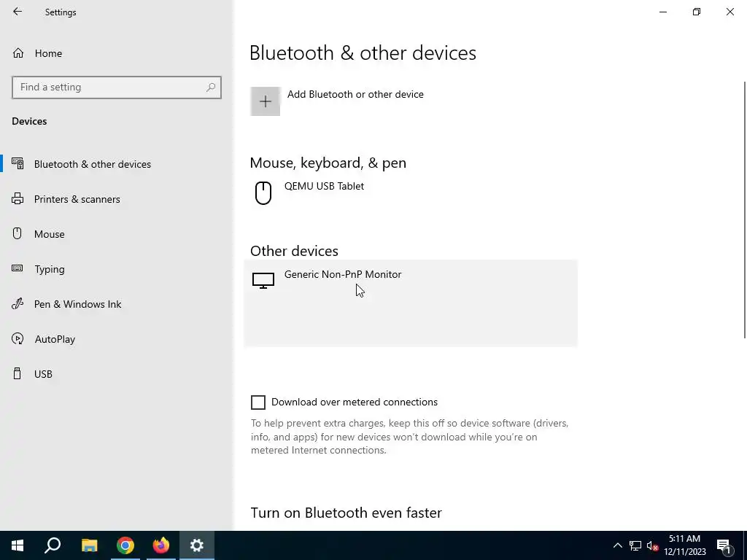Launch Google Chrome from taskbar
The width and height of the screenshot is (747, 560).
click(125, 545)
